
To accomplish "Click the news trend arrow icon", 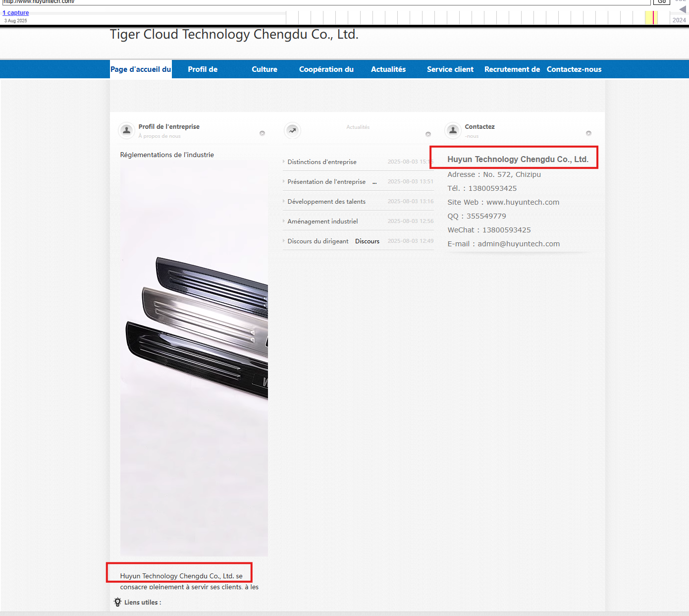I will (292, 130).
